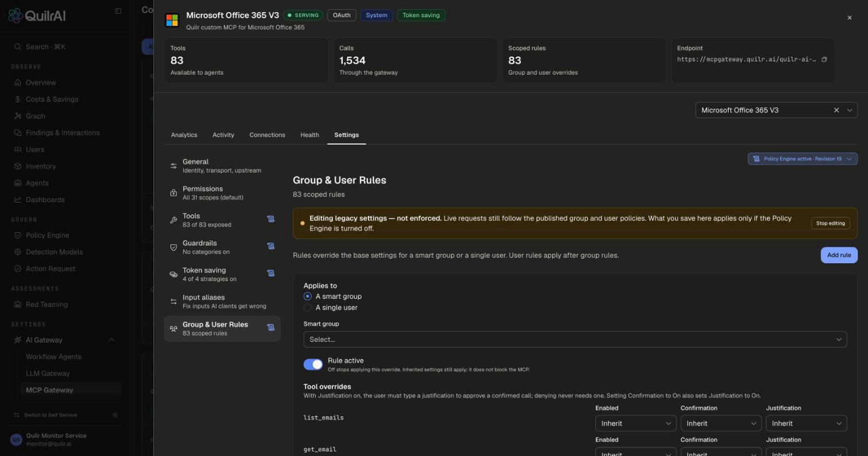Screen dimensions: 868x456
Task: Open the Microsoft Office 365 V3 server selector
Action: point(776,110)
